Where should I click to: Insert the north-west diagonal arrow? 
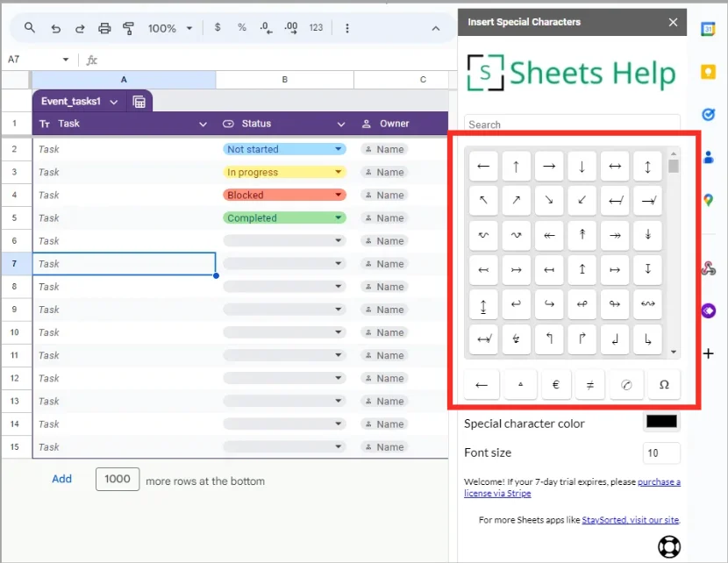point(483,200)
